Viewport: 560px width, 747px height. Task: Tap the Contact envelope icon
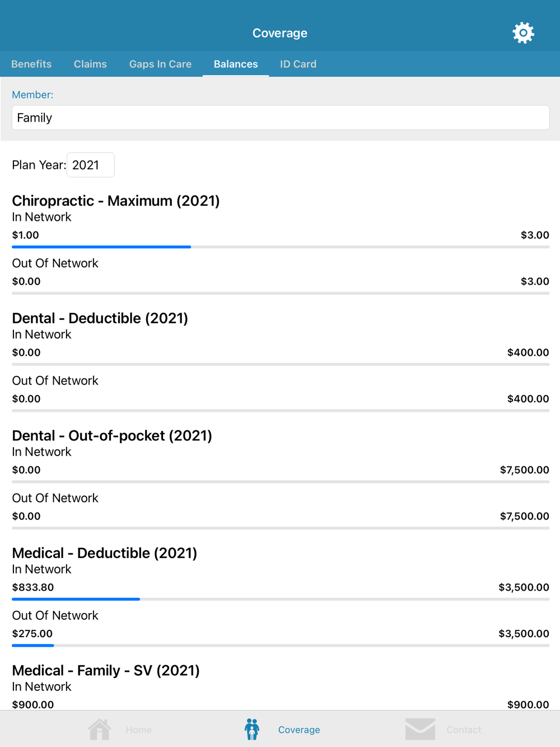tap(420, 729)
